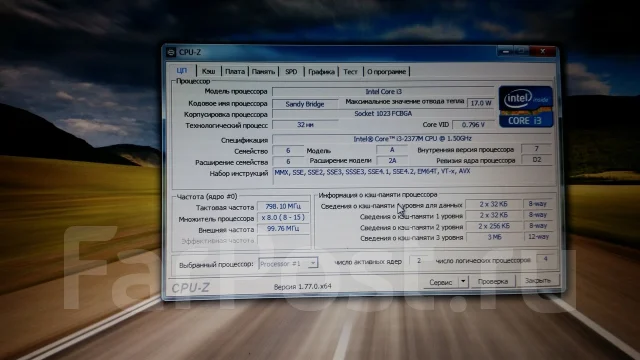Click the CPU-Z title bar icon

(x=171, y=52)
